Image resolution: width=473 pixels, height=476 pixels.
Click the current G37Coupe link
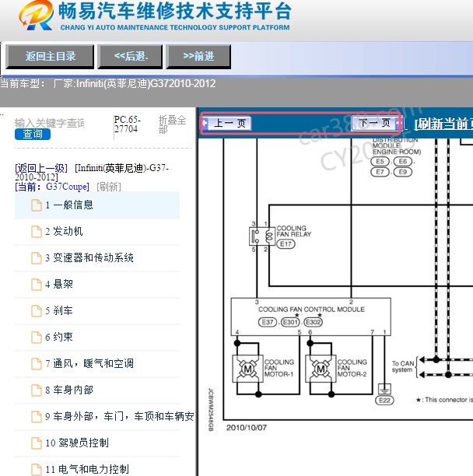click(52, 187)
